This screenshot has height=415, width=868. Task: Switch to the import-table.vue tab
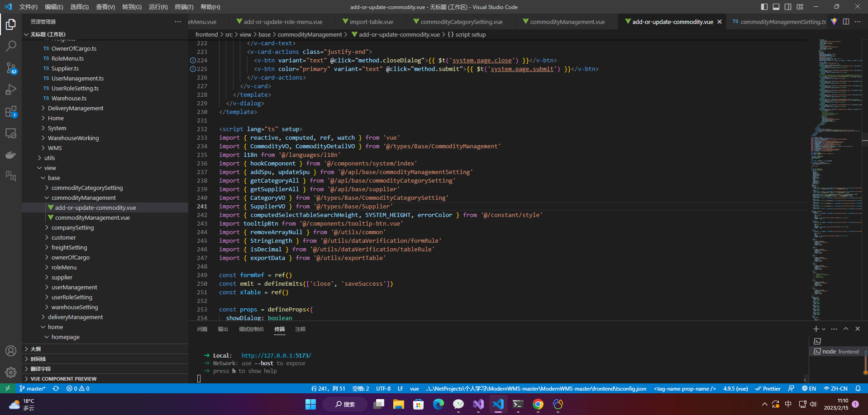[371, 22]
